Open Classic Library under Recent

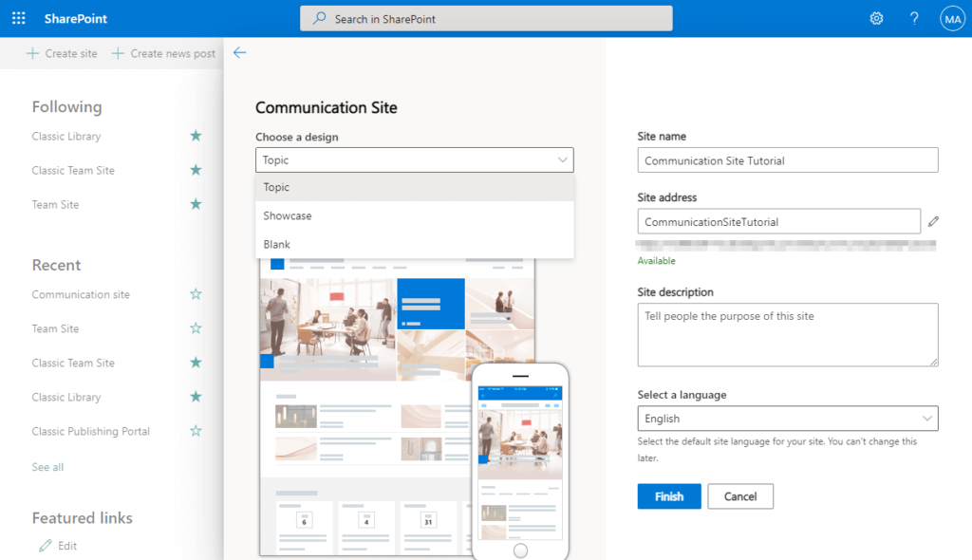coord(66,397)
